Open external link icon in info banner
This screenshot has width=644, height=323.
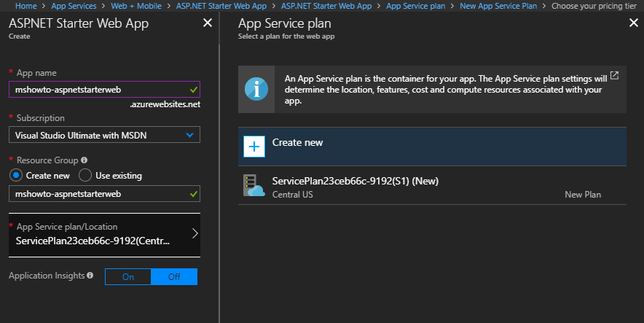614,76
